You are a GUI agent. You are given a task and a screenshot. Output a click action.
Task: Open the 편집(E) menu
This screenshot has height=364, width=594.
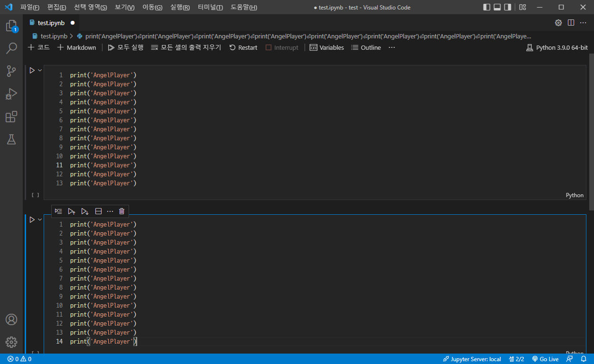pyautogui.click(x=57, y=7)
